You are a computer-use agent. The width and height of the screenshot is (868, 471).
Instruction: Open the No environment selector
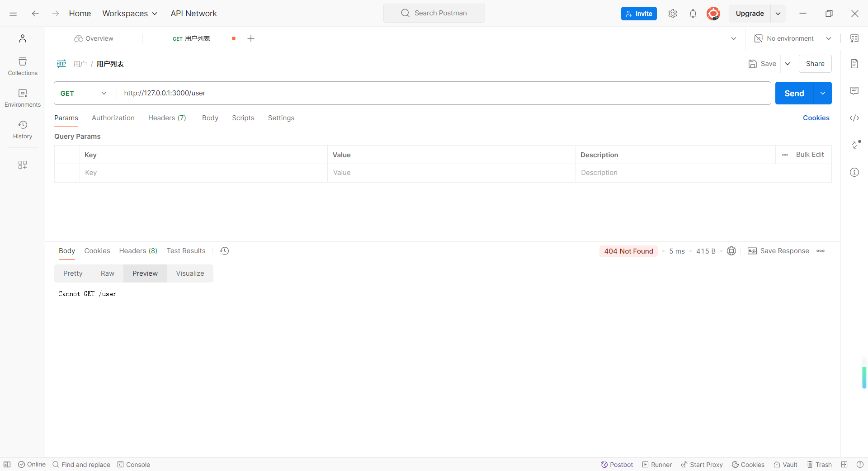[x=793, y=38]
